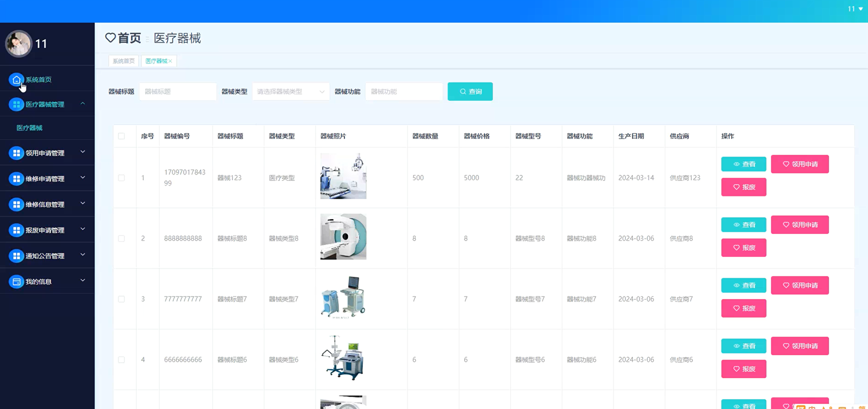Click 查看 for row 器械标题6
Image resolution: width=868 pixels, height=409 pixels.
[744, 346]
